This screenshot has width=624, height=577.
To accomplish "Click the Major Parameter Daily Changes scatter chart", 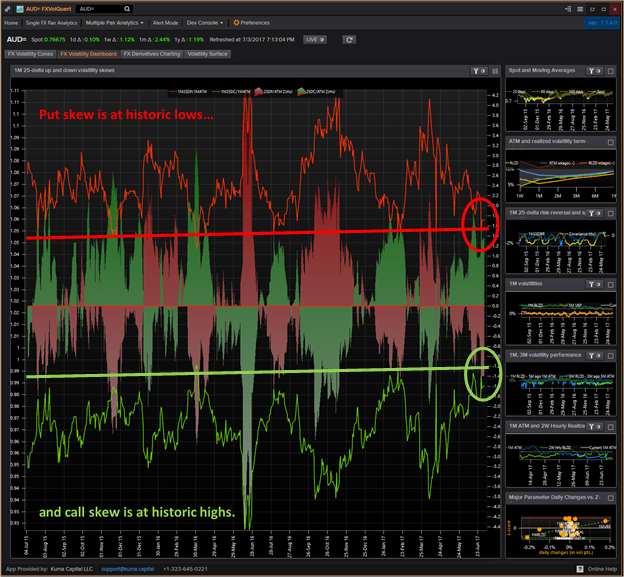I will pyautogui.click(x=560, y=531).
